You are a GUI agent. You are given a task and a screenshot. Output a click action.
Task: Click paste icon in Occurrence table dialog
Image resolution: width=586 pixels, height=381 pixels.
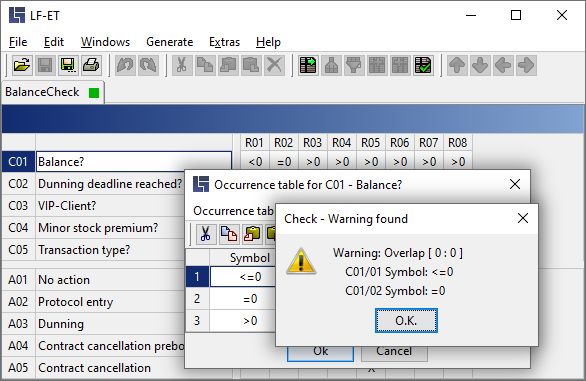tap(252, 234)
